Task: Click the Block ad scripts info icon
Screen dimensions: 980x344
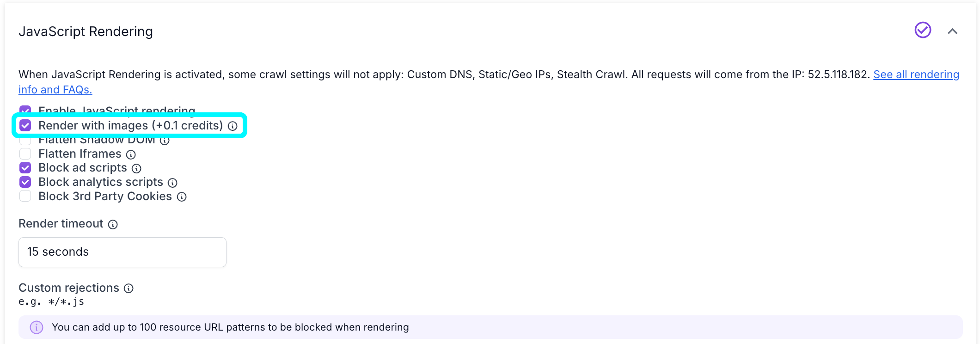Action: pyautogui.click(x=136, y=168)
